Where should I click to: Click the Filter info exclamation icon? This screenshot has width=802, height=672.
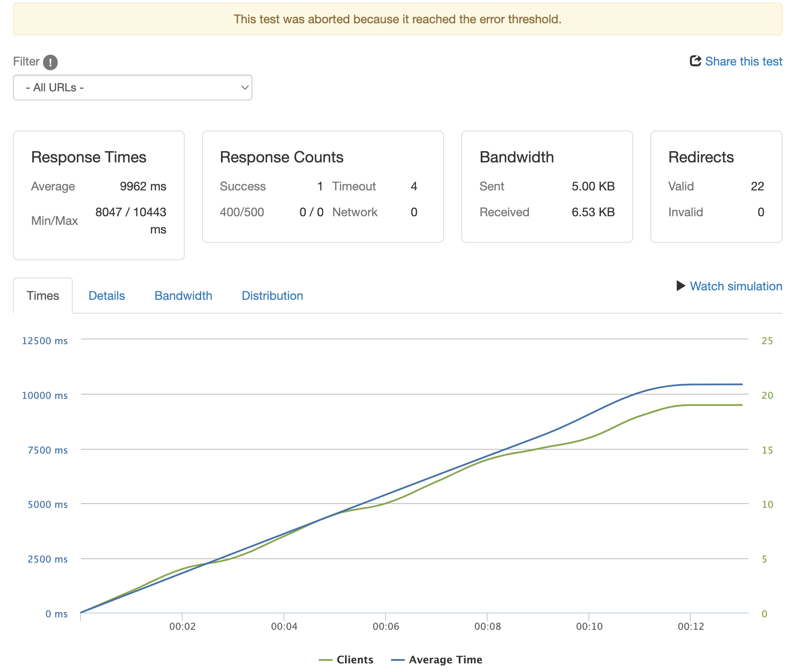[x=50, y=62]
